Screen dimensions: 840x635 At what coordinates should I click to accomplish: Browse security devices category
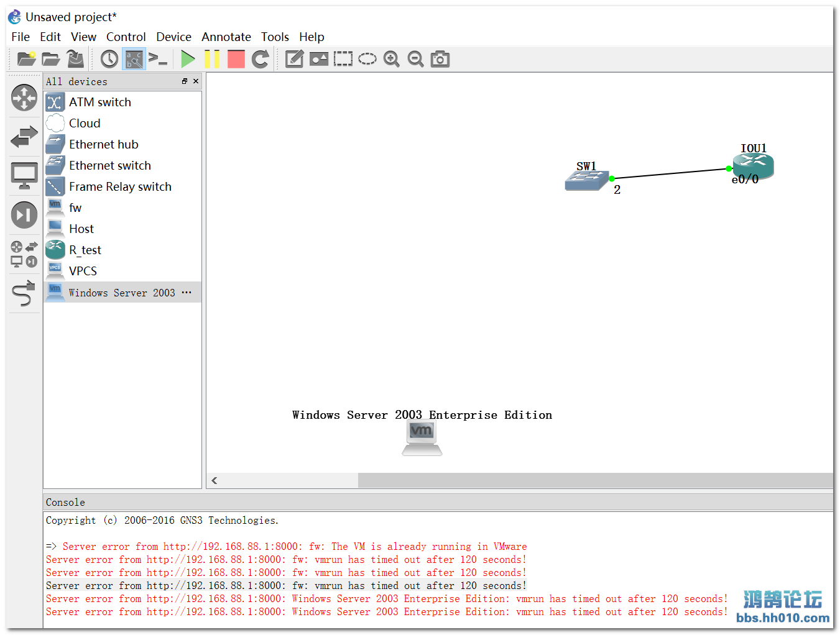click(24, 215)
